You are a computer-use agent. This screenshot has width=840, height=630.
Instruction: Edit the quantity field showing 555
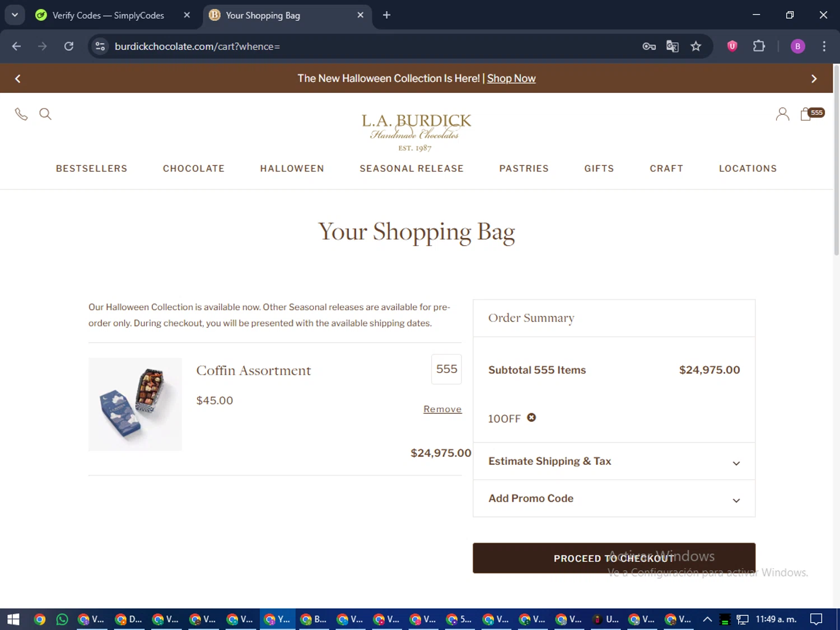click(x=446, y=369)
